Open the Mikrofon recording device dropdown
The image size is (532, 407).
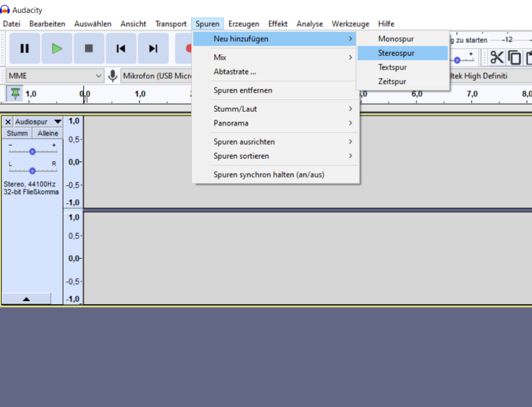[x=156, y=76]
